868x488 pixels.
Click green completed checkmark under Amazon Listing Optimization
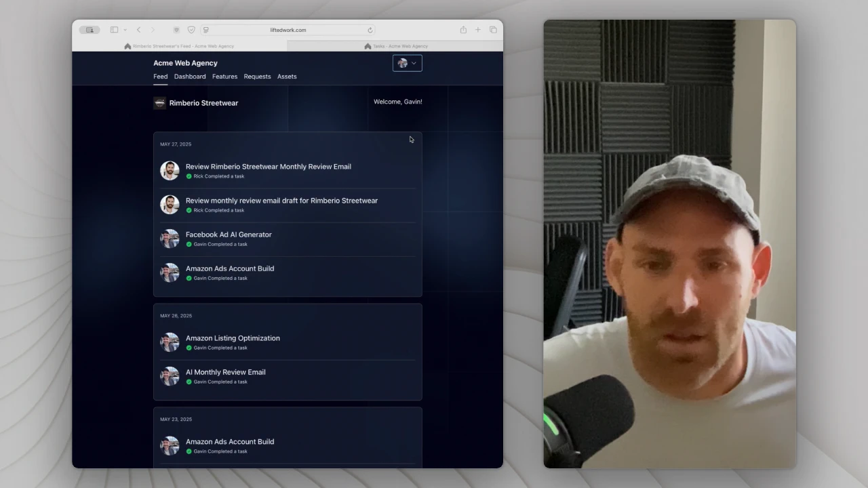[189, 348]
